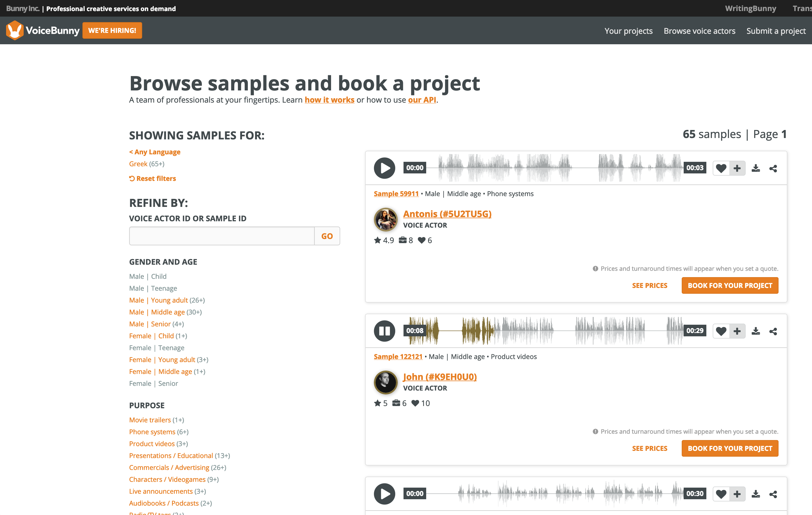Play the Antonis sample 59911 audio
The width and height of the screenshot is (812, 515).
384,168
